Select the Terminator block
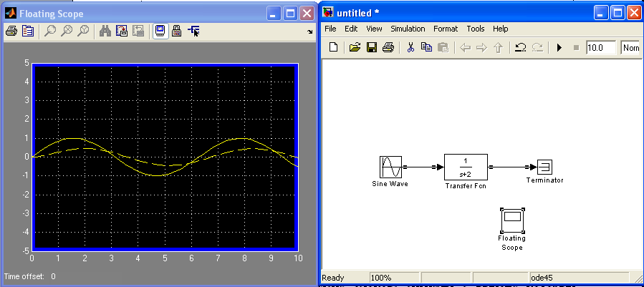The image size is (644, 287). [545, 167]
